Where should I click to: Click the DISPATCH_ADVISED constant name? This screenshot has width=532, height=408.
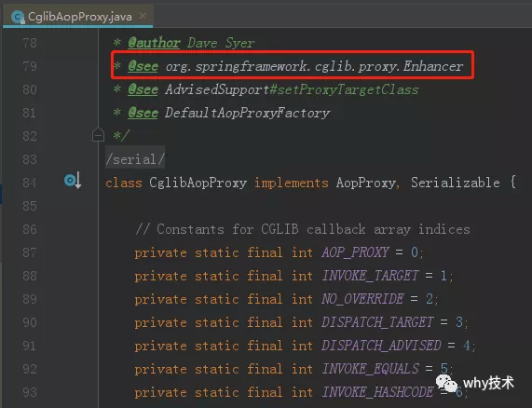[381, 346]
